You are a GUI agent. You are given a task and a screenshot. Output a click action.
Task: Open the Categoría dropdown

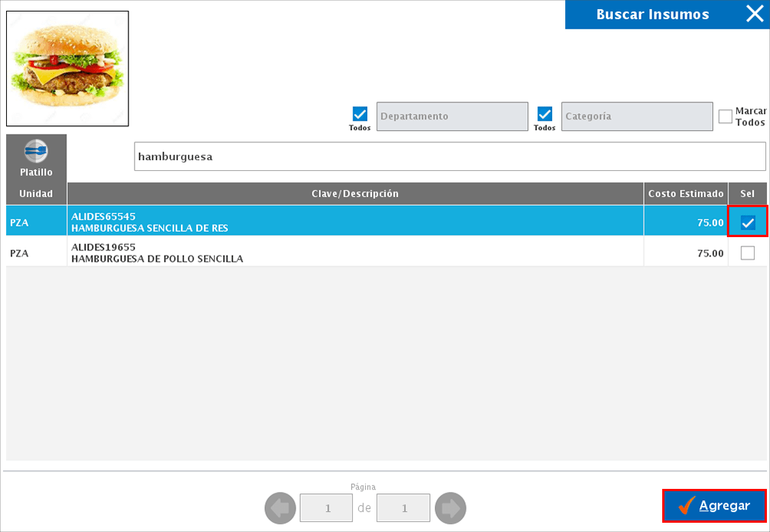[637, 116]
